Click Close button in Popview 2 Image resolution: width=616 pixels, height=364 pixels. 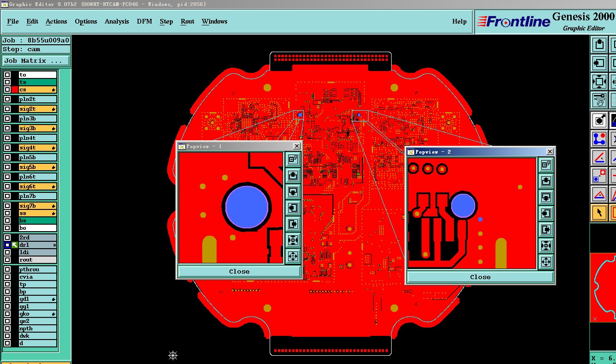[x=480, y=277]
